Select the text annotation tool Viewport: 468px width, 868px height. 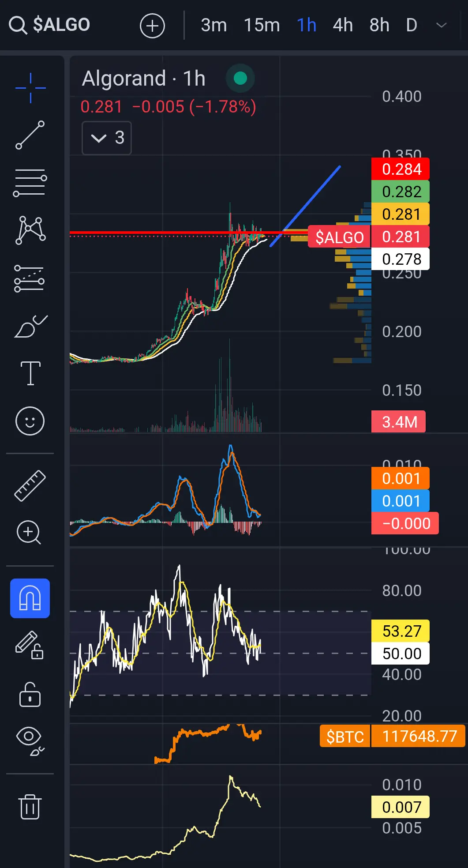click(30, 373)
